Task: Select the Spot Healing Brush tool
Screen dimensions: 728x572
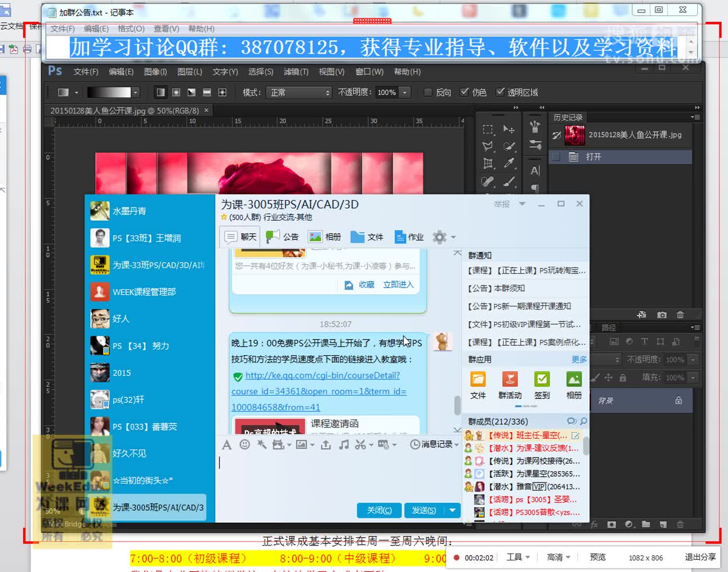Action: [x=488, y=181]
